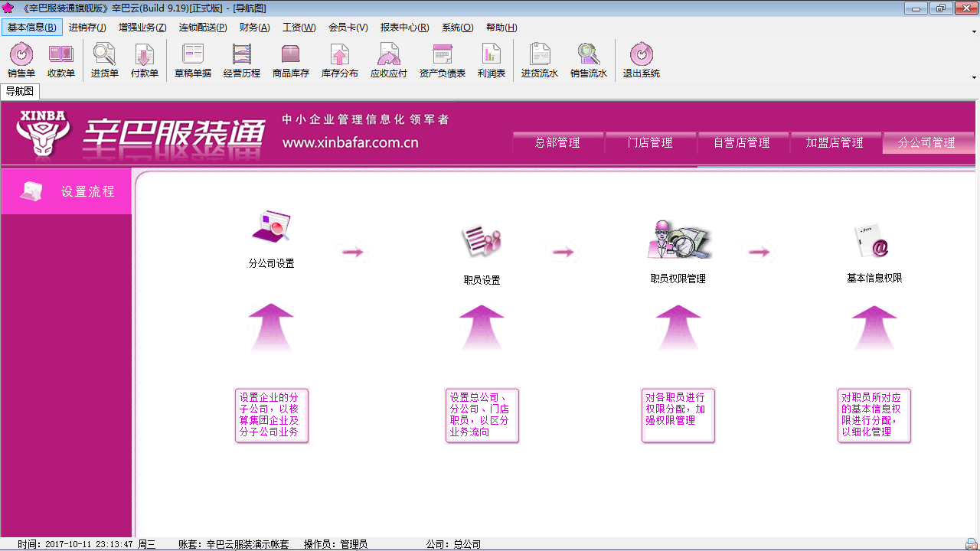Open the 报表中心(R) menu
980x551 pixels.
tap(404, 28)
